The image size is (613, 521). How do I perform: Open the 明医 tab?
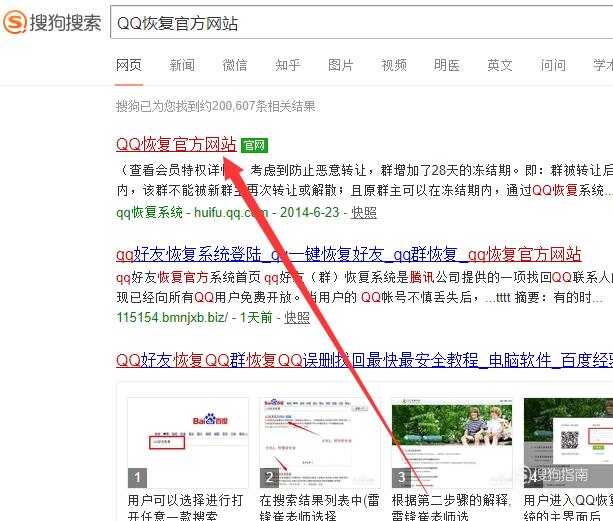(446, 65)
